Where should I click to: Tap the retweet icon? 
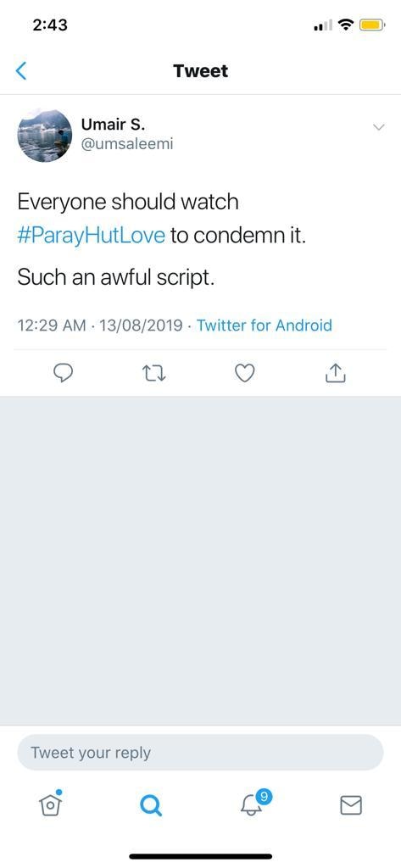154,374
